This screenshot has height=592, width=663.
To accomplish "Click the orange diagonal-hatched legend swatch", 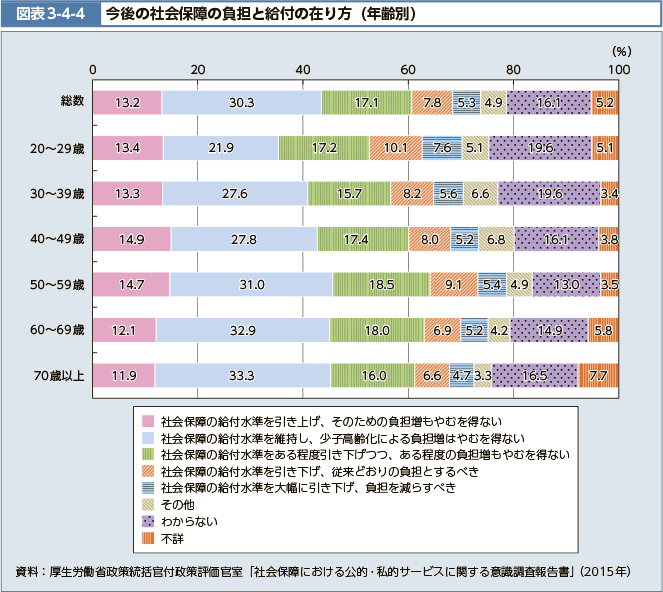I will [x=147, y=471].
